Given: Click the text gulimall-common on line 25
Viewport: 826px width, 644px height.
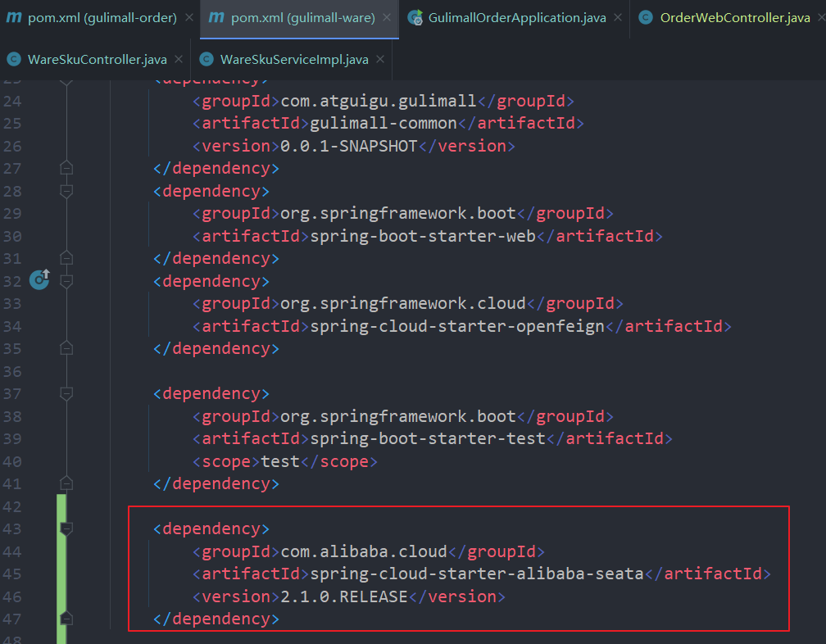Looking at the screenshot, I should point(383,123).
